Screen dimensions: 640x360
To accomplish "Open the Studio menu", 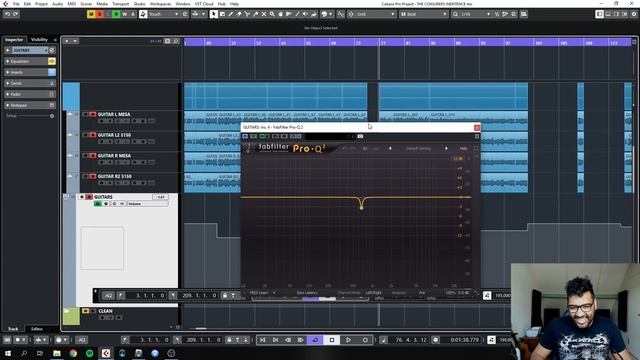I will [x=139, y=4].
